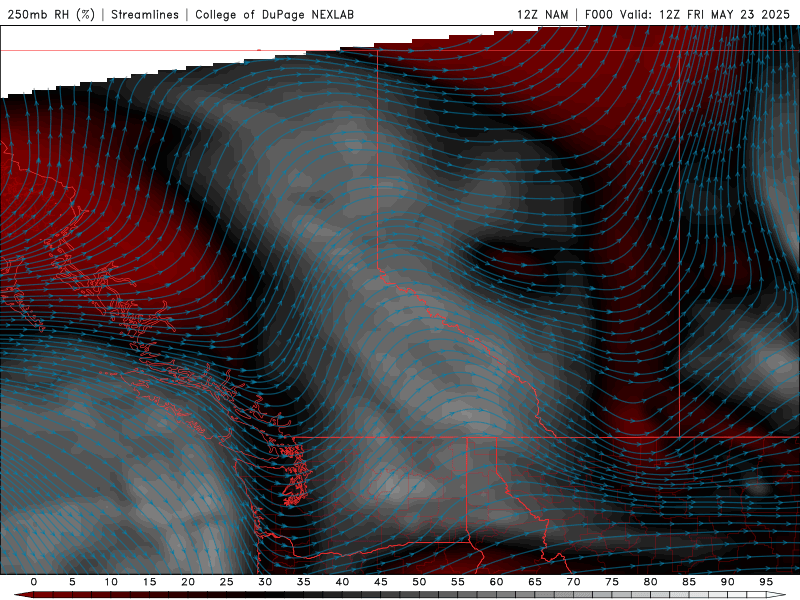The width and height of the screenshot is (800, 600).
Task: Select the colorbar label "90"
Action: tap(727, 582)
